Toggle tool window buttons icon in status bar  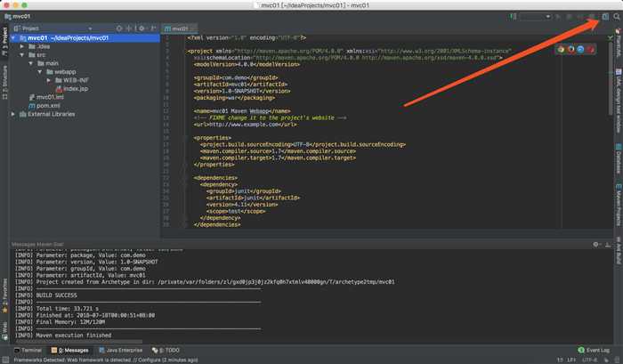[x=5, y=360]
